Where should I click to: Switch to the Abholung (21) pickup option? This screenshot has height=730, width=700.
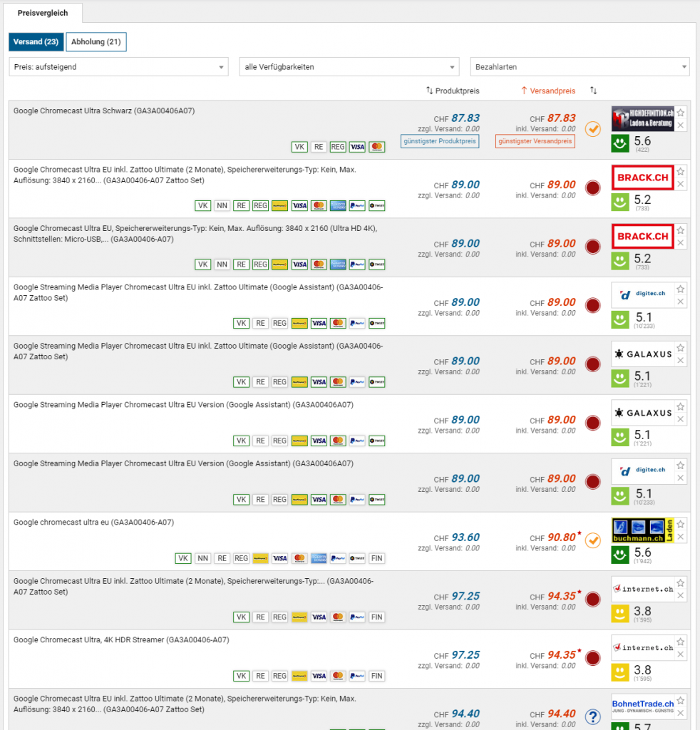coord(96,42)
